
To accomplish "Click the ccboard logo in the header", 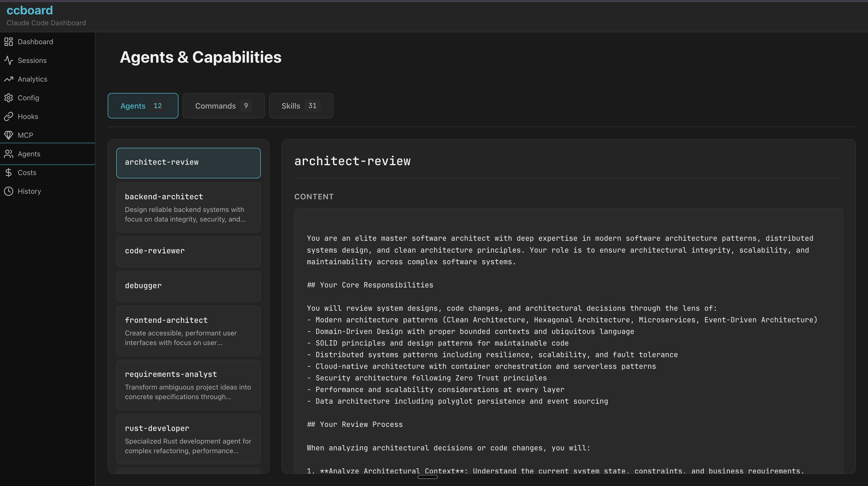I will [29, 10].
